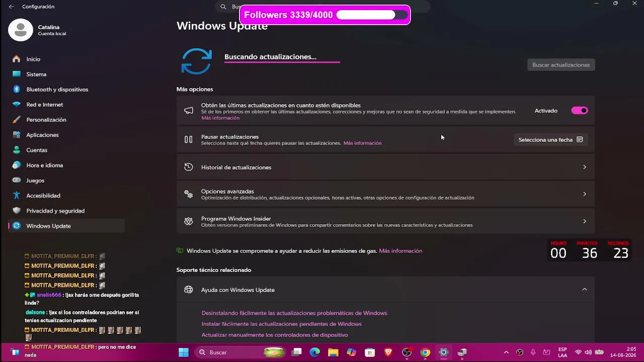This screenshot has height=362, width=644.
Task: Click the Catalina user account avatar
Action: point(20,30)
